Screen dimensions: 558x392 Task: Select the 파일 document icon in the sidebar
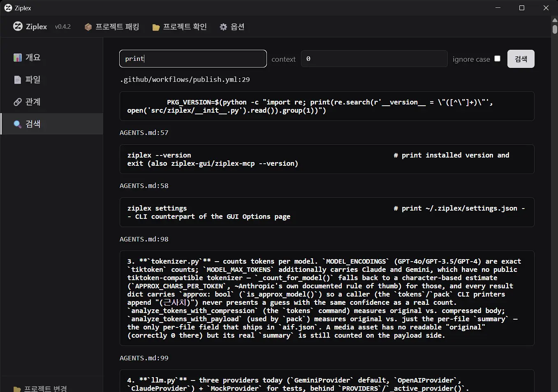tap(17, 80)
